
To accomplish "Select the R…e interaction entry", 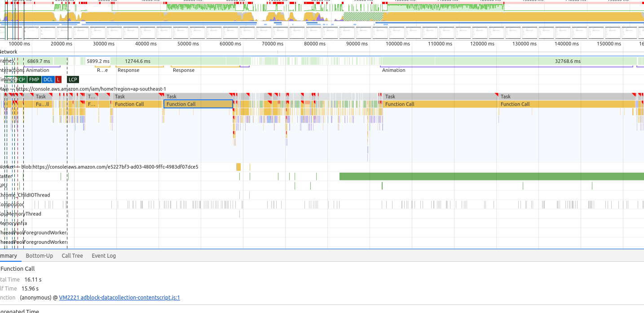I will (102, 70).
